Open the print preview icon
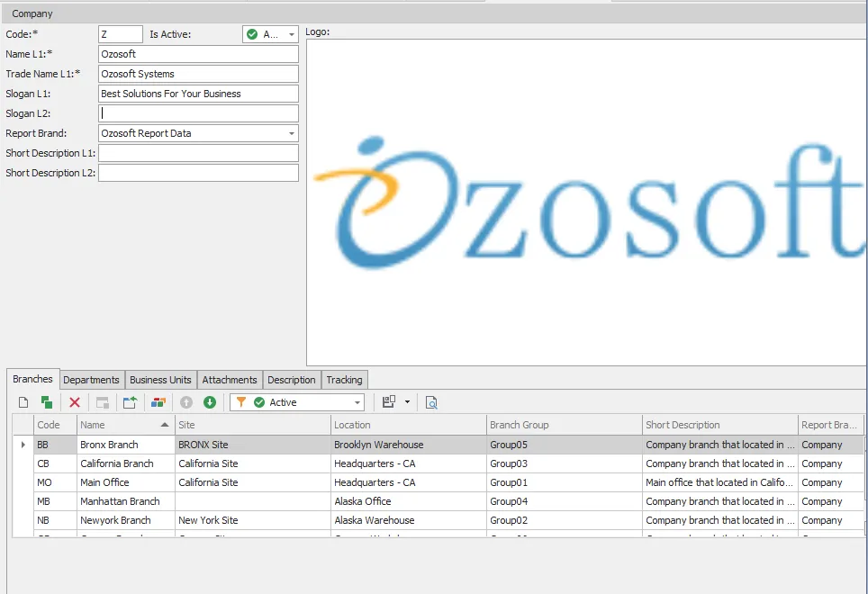The image size is (868, 594). 431,402
